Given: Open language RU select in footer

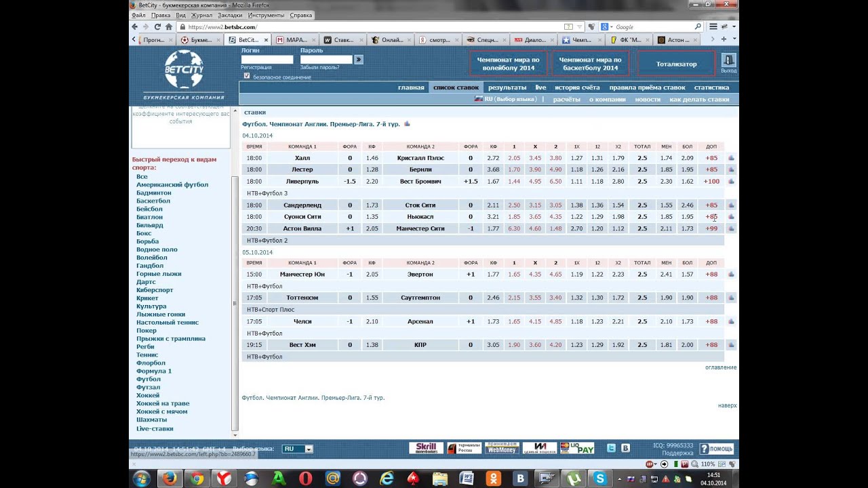Looking at the screenshot, I should [x=298, y=449].
